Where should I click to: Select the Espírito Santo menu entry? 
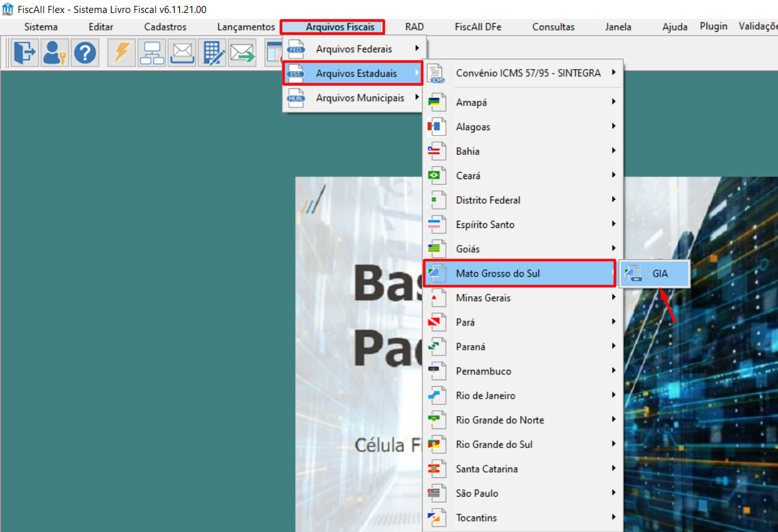click(523, 224)
